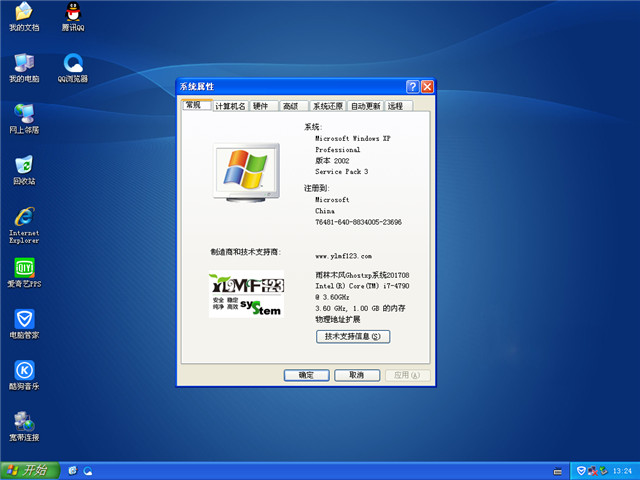Open the 腾讯QQ penguin icon
640x480 pixels.
(73, 16)
